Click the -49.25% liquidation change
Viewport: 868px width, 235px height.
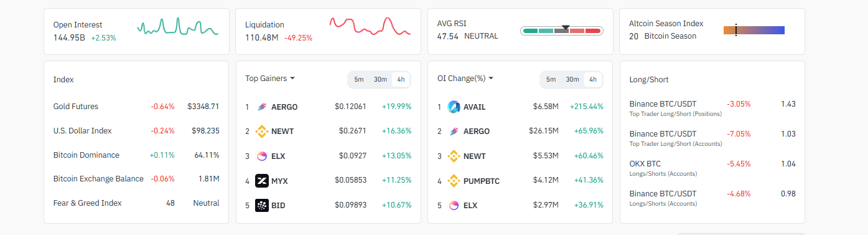point(298,37)
